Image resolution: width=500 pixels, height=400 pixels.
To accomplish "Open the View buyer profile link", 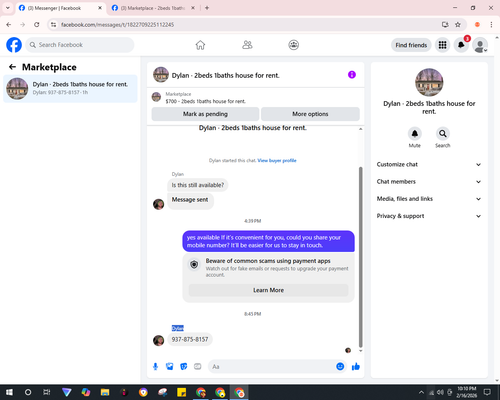I will [x=277, y=161].
